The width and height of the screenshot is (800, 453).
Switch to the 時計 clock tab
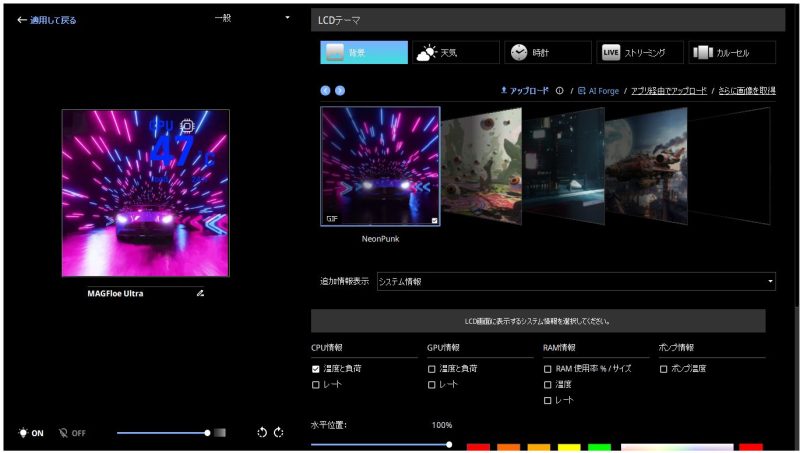pos(547,53)
